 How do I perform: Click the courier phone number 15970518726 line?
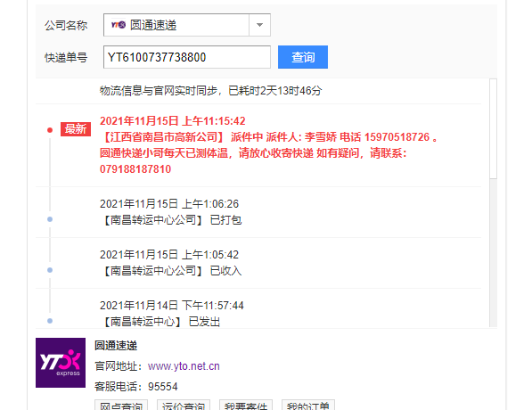[269, 137]
